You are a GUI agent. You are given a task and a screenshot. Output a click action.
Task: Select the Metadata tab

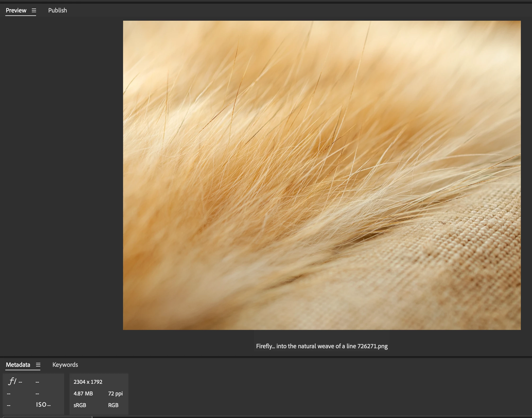[18, 365]
